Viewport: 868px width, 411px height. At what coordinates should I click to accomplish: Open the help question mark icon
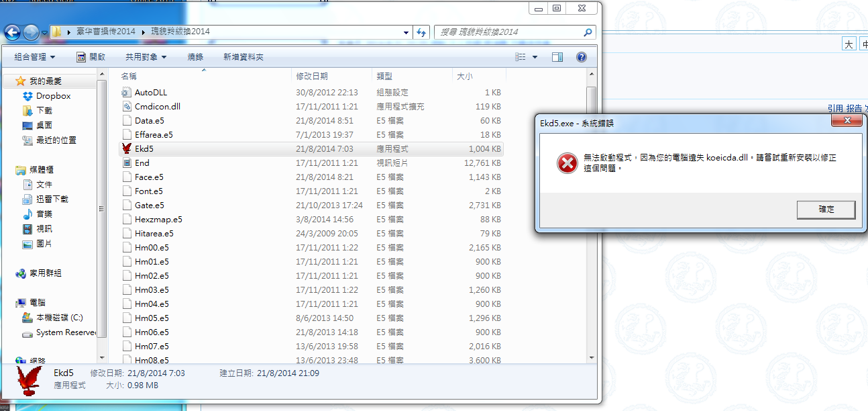[x=582, y=57]
